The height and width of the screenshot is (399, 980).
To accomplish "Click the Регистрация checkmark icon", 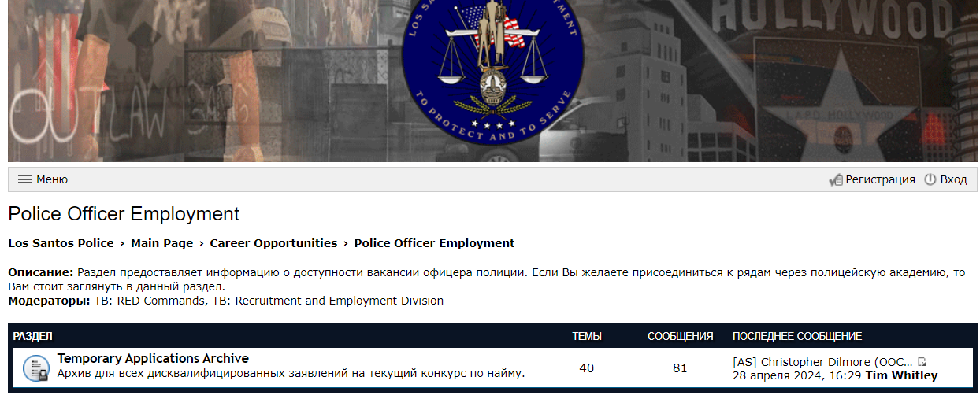I will (x=836, y=180).
